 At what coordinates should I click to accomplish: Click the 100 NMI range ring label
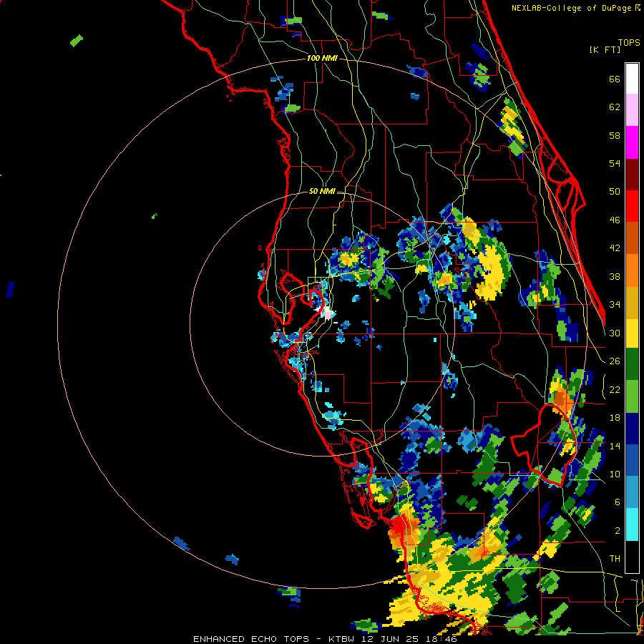pos(322,58)
